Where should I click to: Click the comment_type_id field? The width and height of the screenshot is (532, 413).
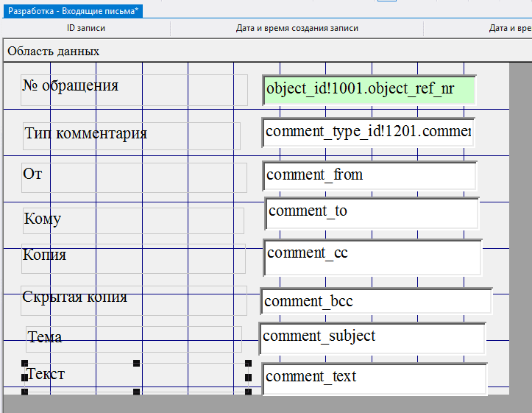pos(368,133)
